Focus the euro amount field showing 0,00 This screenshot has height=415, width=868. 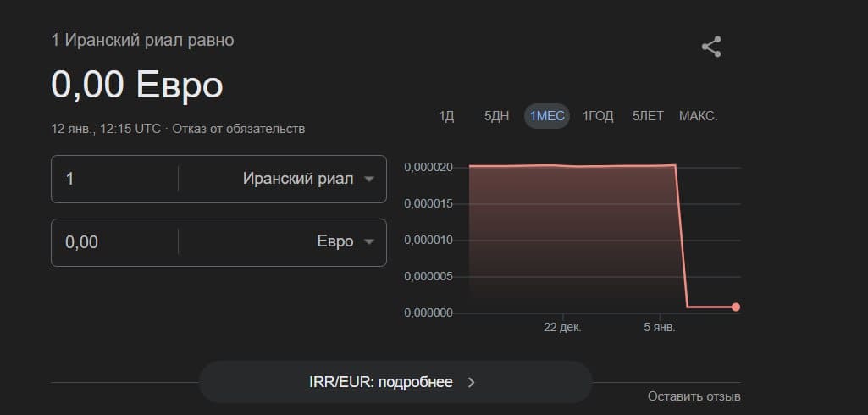(x=114, y=242)
